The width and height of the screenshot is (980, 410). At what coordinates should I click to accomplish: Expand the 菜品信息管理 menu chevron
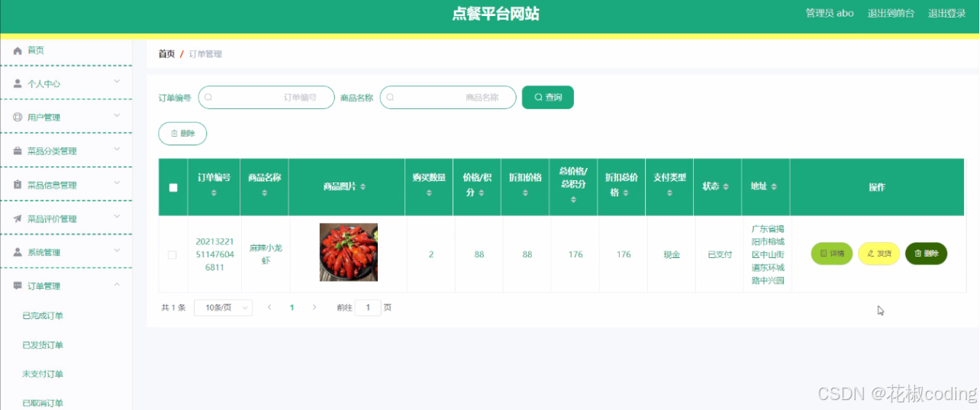117,182
